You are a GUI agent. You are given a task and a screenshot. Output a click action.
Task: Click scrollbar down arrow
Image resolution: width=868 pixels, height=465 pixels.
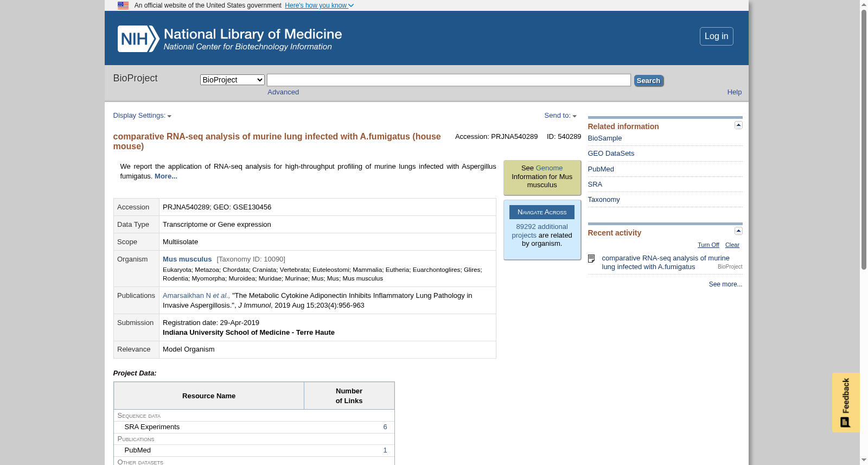tap(864, 460)
